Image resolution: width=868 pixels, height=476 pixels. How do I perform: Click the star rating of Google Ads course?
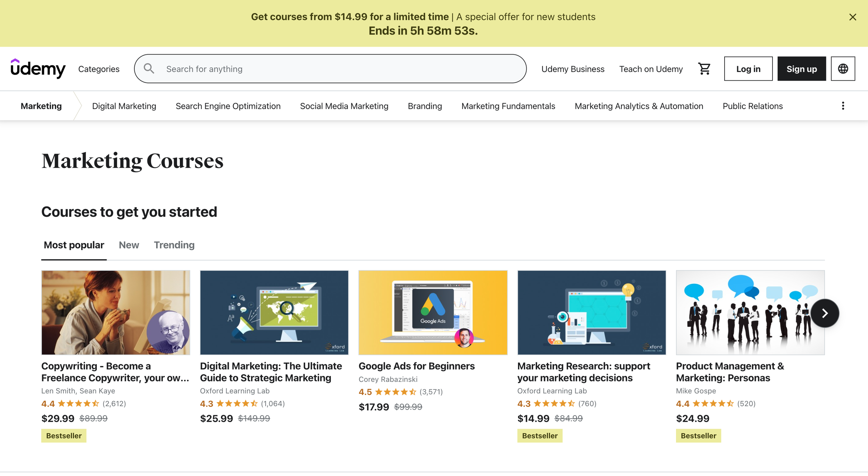(395, 392)
